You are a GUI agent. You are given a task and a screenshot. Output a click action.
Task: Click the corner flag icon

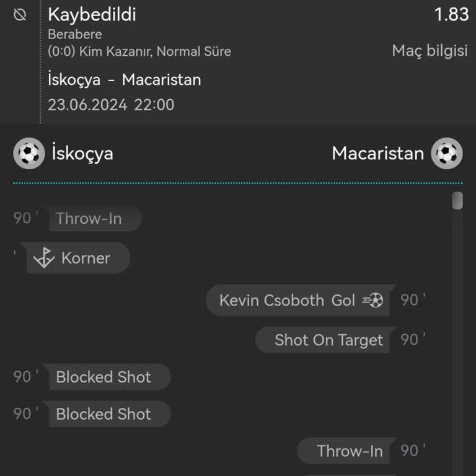44,258
